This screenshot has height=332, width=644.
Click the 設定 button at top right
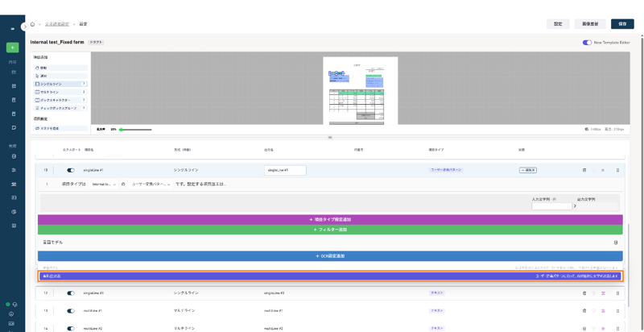click(557, 24)
